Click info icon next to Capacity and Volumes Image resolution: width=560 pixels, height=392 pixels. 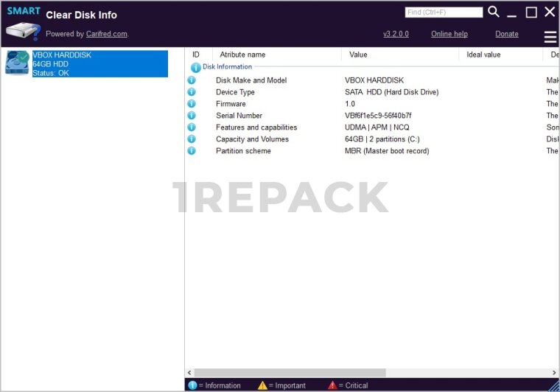(x=192, y=139)
